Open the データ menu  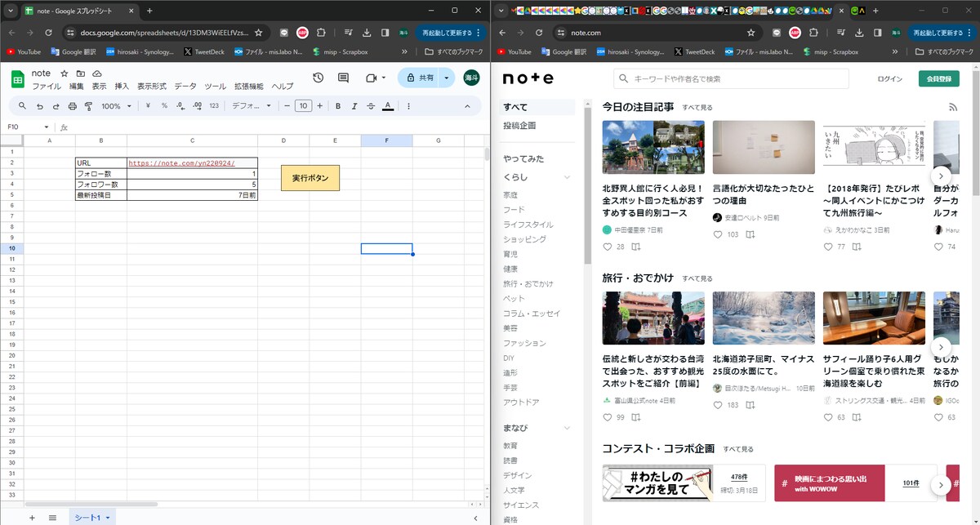pyautogui.click(x=185, y=87)
